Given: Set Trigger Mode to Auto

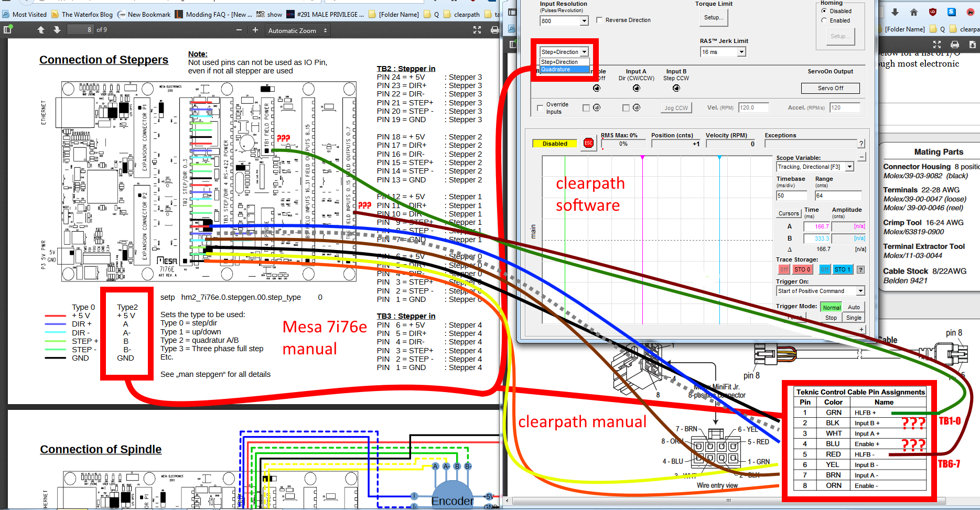Looking at the screenshot, I should [854, 307].
